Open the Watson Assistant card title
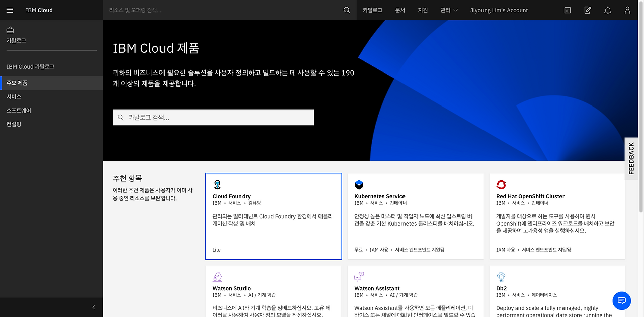Screen dimensions: 644x317 (377, 288)
